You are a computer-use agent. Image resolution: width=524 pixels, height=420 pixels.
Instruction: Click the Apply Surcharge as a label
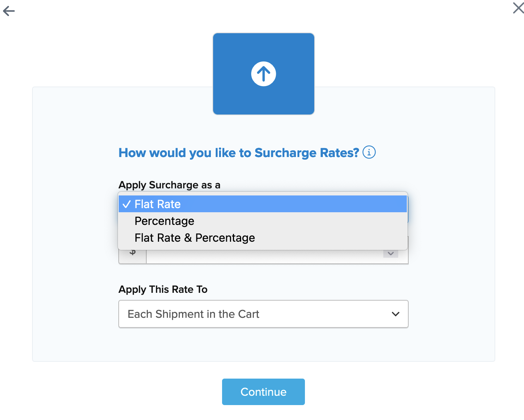(169, 185)
